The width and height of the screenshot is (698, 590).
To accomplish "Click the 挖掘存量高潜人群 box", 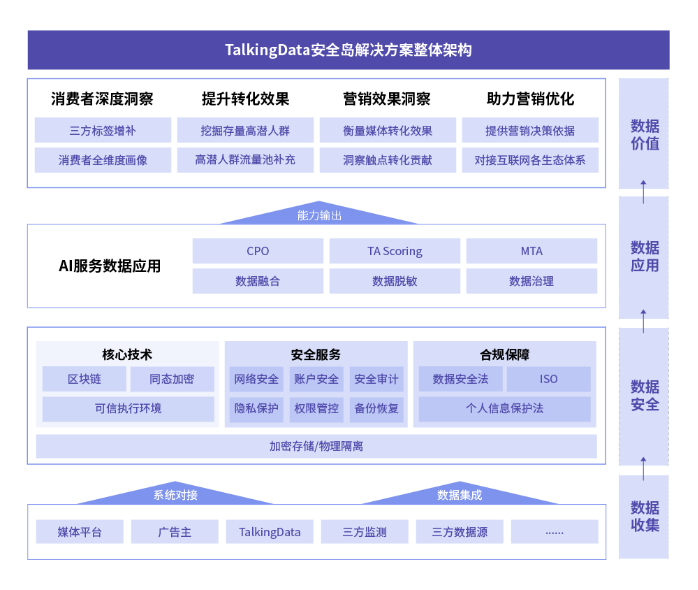I will (245, 130).
